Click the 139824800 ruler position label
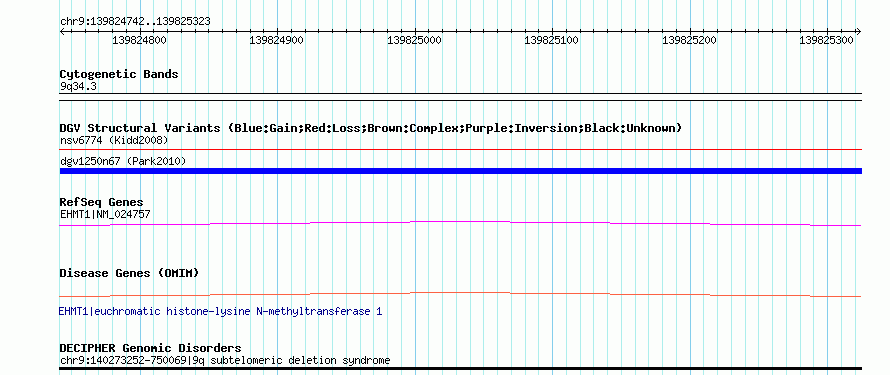The height and width of the screenshot is (375, 890). pos(140,40)
